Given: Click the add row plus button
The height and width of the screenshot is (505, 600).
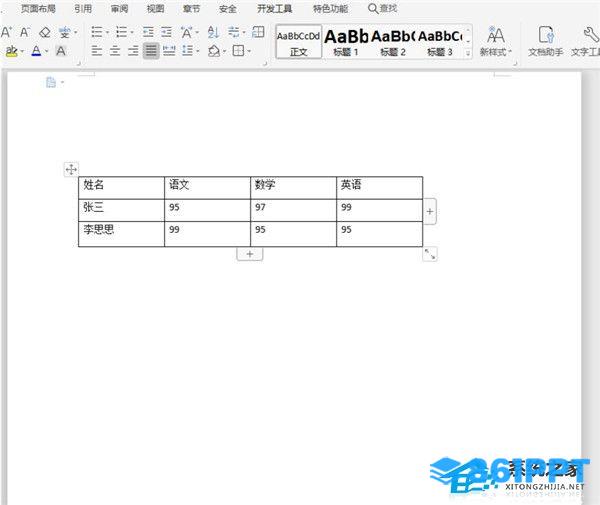Looking at the screenshot, I should [249, 254].
